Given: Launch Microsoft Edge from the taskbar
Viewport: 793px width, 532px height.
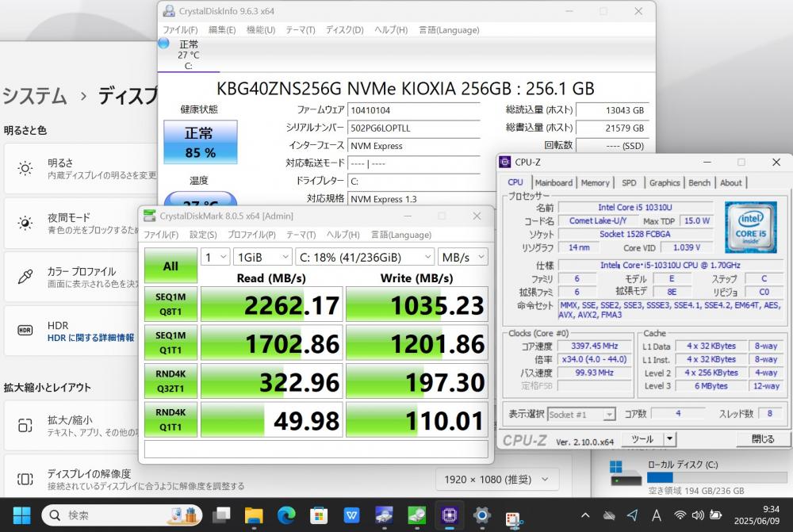Looking at the screenshot, I should 286,515.
